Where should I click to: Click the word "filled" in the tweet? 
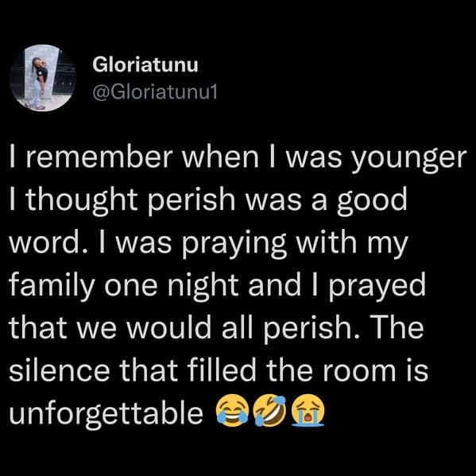(x=222, y=370)
